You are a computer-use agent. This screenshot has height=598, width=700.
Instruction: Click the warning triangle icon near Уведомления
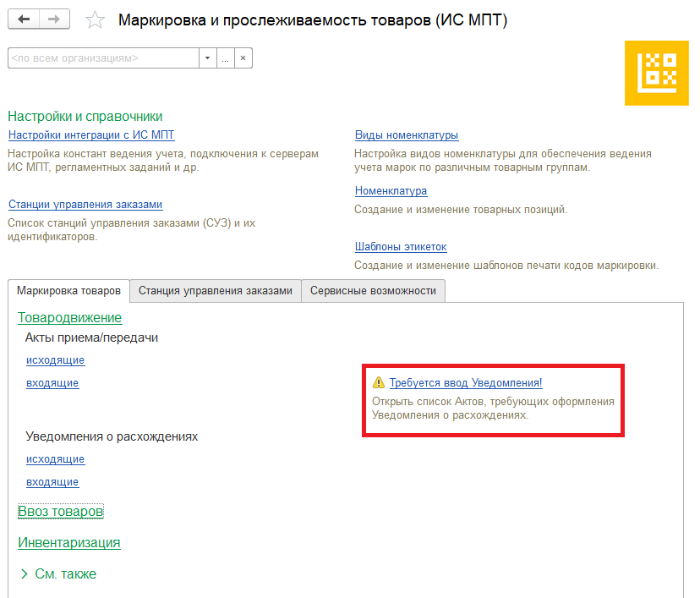[379, 382]
